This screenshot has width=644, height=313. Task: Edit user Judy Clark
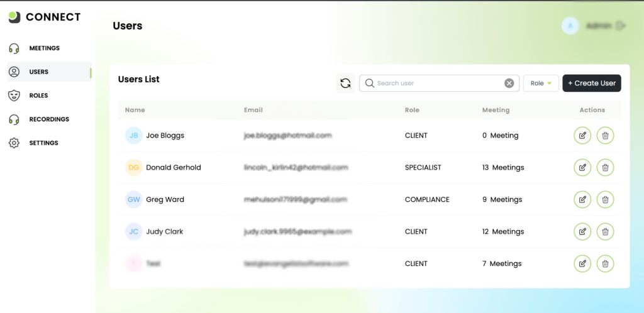click(x=582, y=231)
